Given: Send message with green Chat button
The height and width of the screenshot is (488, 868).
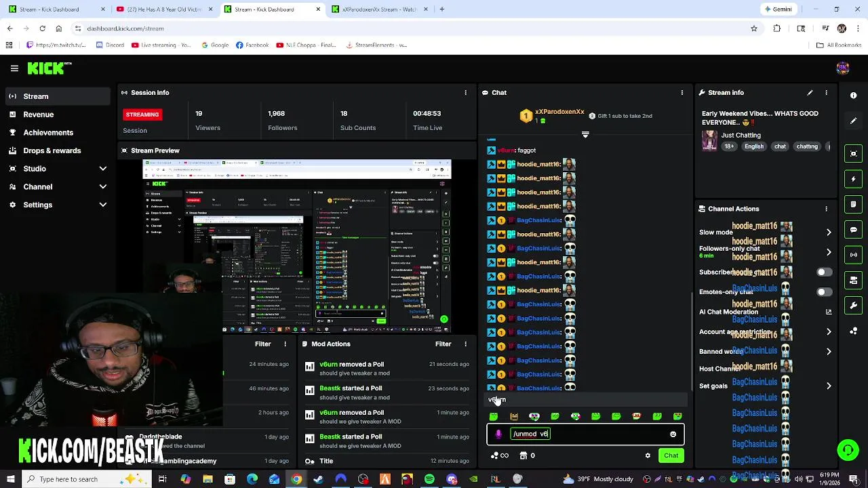Looking at the screenshot, I should tap(671, 455).
